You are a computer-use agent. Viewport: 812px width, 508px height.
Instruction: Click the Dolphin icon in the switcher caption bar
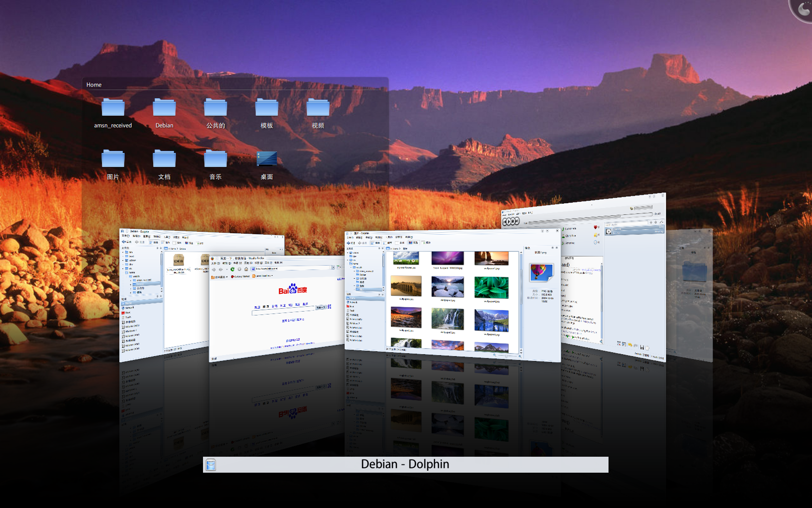(x=210, y=465)
